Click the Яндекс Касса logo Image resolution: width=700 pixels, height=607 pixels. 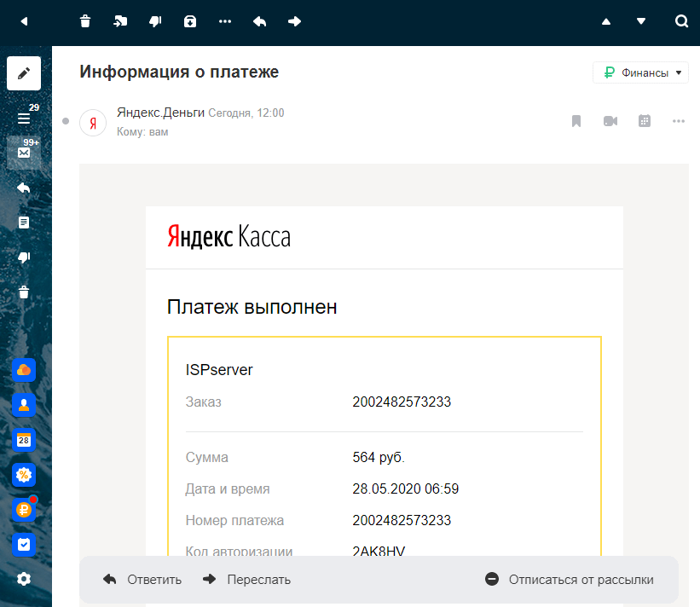pos(229,236)
